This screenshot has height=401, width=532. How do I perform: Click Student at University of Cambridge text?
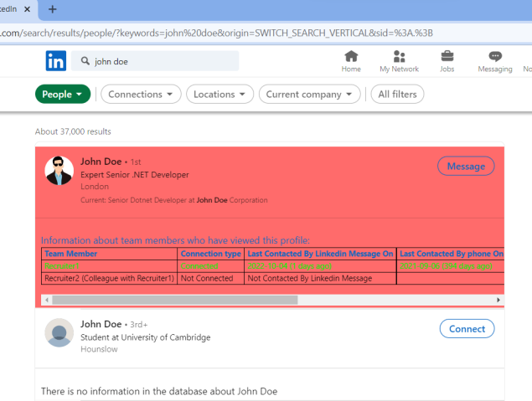click(145, 337)
